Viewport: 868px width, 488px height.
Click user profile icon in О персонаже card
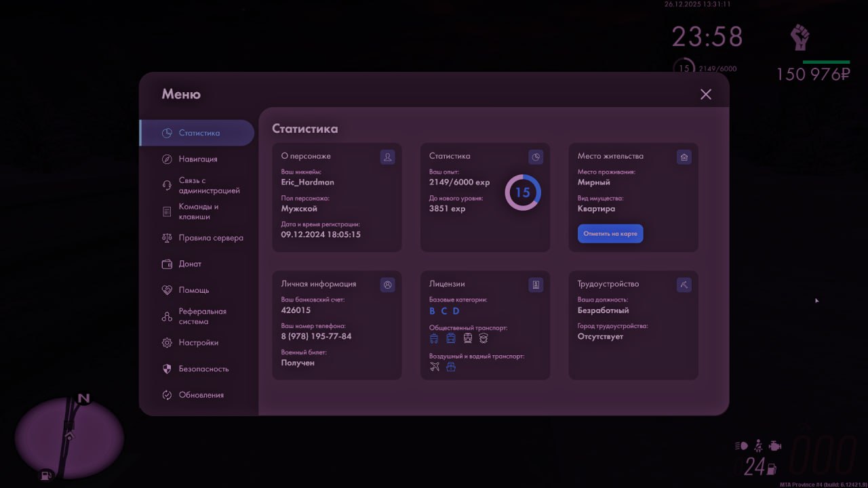pos(387,157)
